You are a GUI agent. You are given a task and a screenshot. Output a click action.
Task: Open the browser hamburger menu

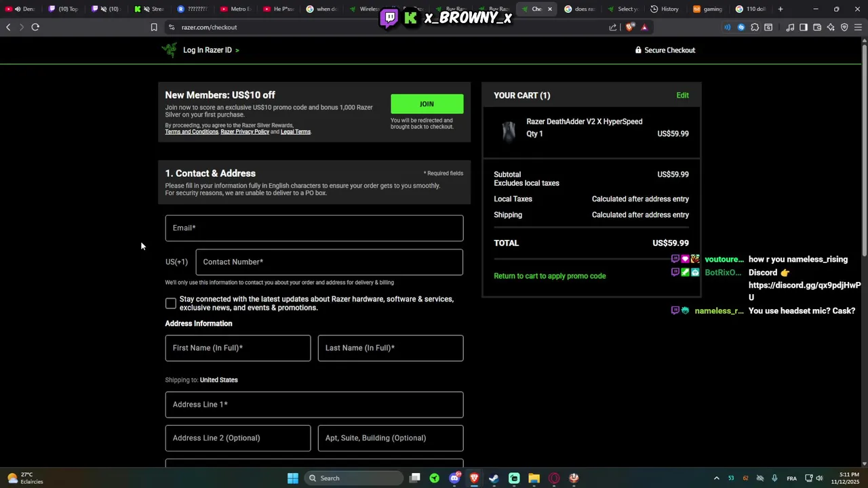click(x=858, y=27)
